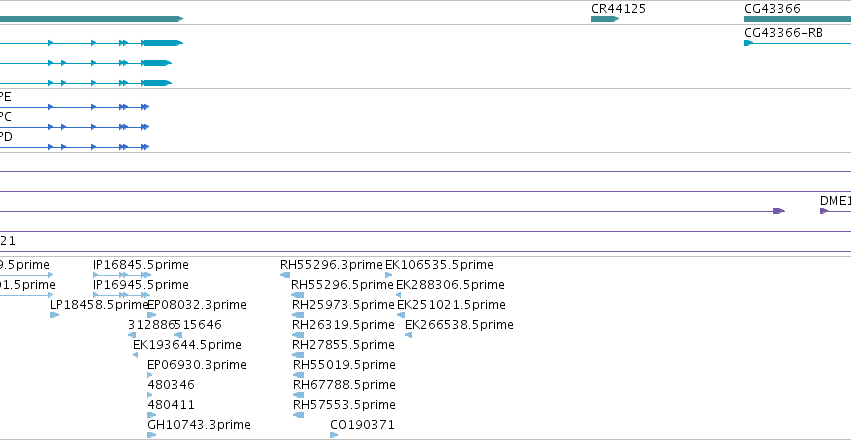The height and width of the screenshot is (440, 851).
Task: Select the EK266538.5prime feature arrow
Action: (409, 335)
